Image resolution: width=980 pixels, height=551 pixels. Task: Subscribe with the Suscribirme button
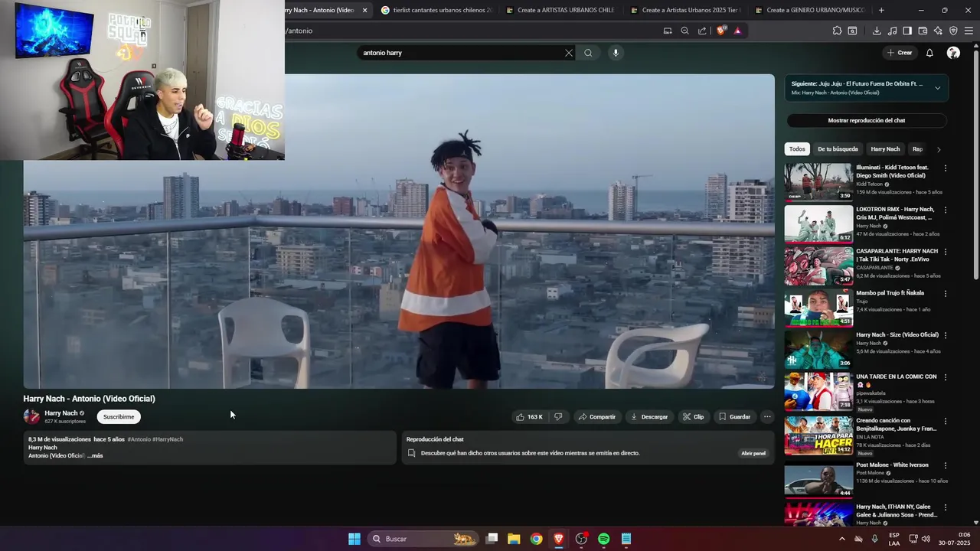click(x=119, y=417)
